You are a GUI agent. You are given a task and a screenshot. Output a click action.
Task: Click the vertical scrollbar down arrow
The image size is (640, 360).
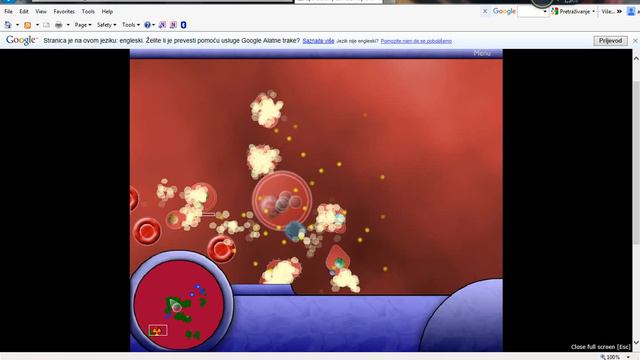click(636, 342)
